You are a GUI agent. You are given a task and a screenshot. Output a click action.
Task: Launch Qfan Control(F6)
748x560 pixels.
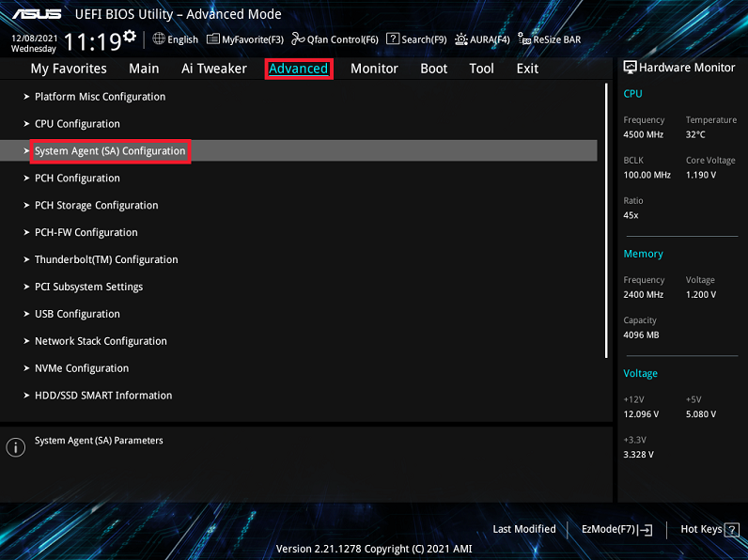tap(335, 39)
